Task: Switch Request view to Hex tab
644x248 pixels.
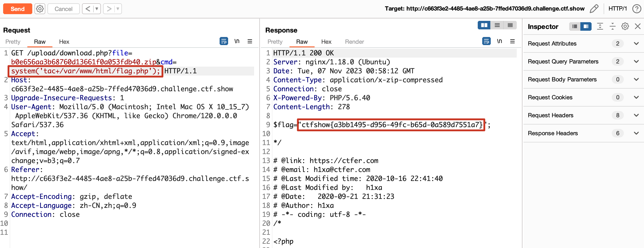Action: point(64,42)
